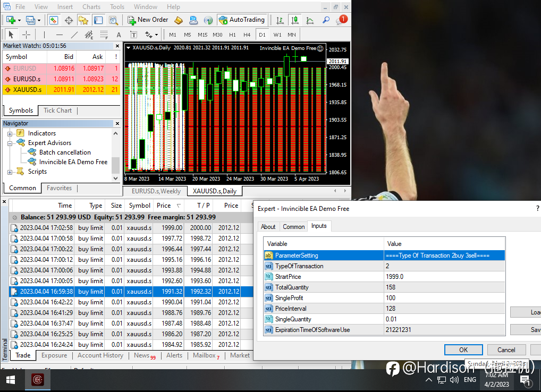
Task: Click OK in the Expert dialog
Action: 463,350
